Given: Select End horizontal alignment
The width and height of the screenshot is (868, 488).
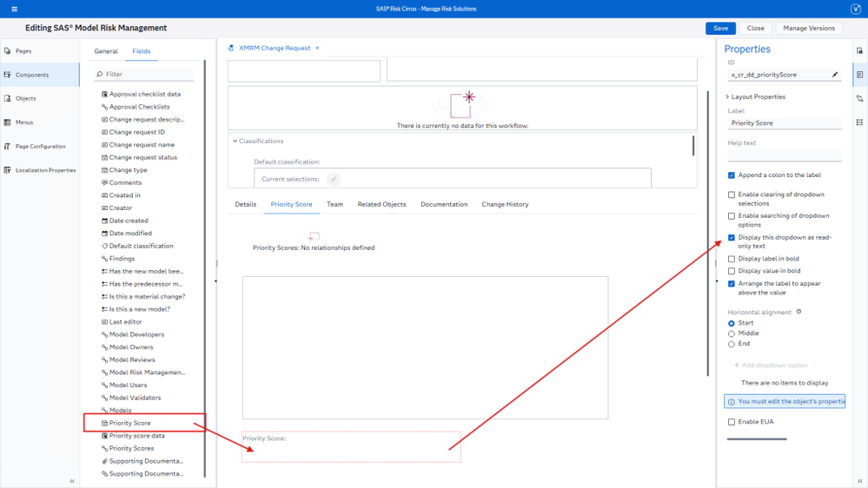Looking at the screenshot, I should (x=732, y=344).
